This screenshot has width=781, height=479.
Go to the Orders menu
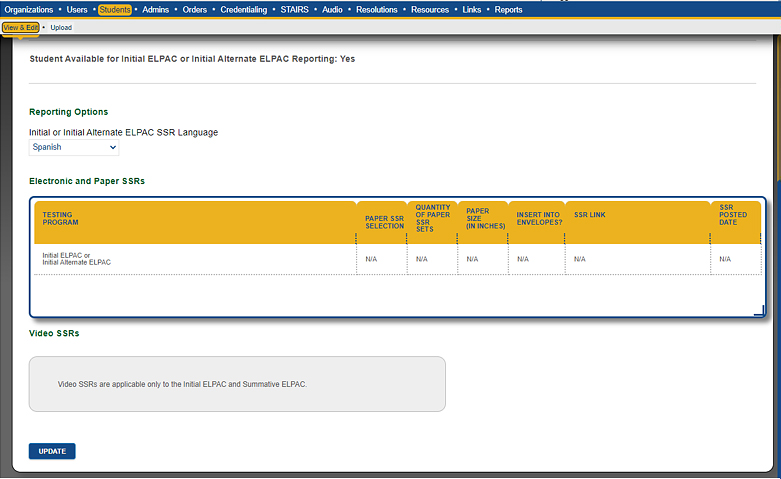[194, 9]
